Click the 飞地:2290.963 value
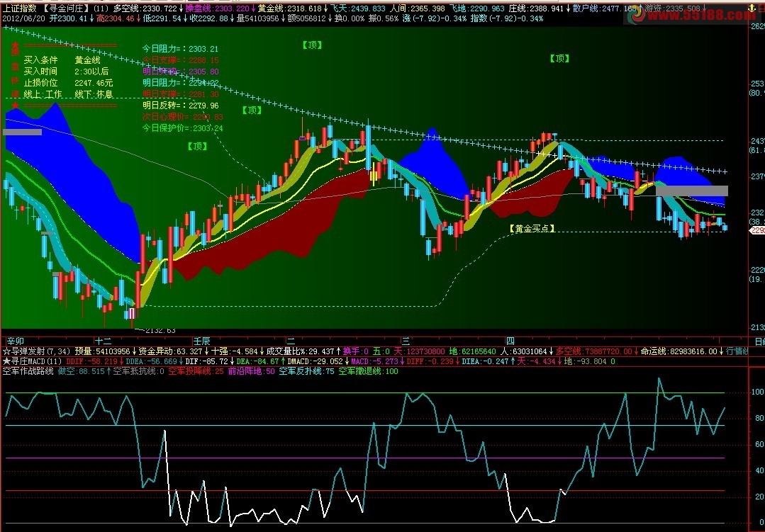The width and height of the screenshot is (765, 532). [x=477, y=9]
